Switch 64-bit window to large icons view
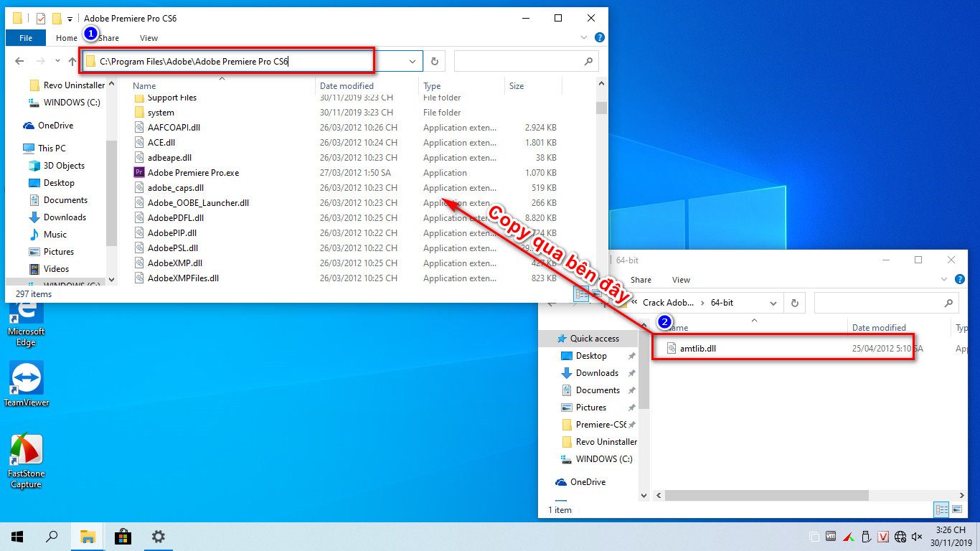Image resolution: width=980 pixels, height=551 pixels. (x=957, y=509)
